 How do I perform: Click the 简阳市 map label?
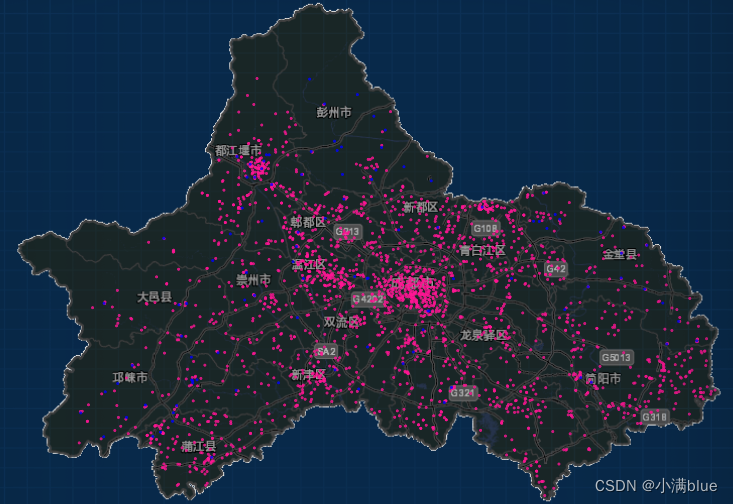coord(603,378)
